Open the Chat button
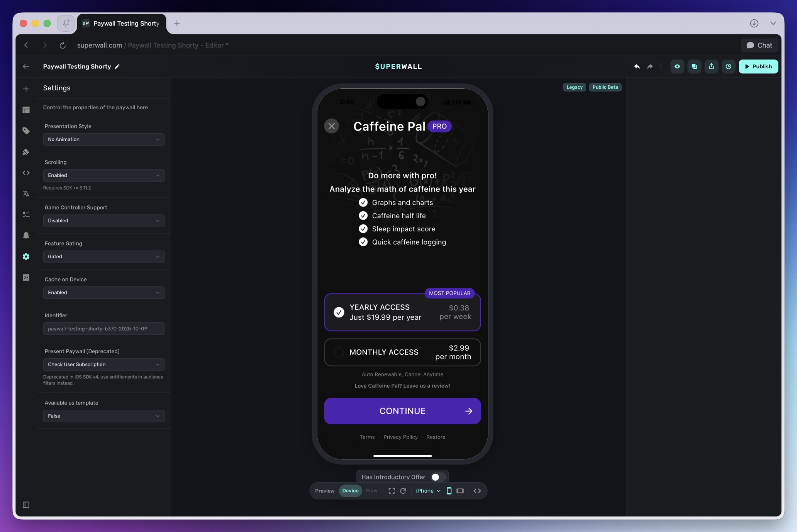 tap(759, 45)
